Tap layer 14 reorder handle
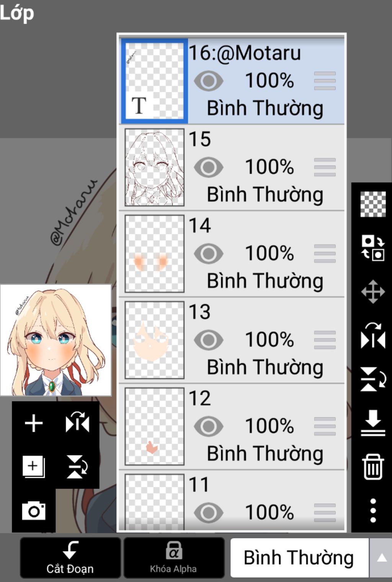Screen dimensions: 392x582 point(325,253)
